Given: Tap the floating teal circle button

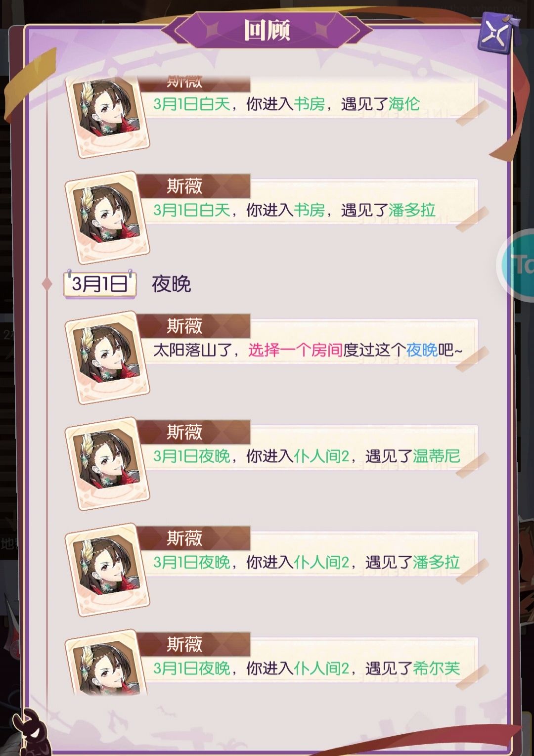Looking at the screenshot, I should (x=516, y=266).
